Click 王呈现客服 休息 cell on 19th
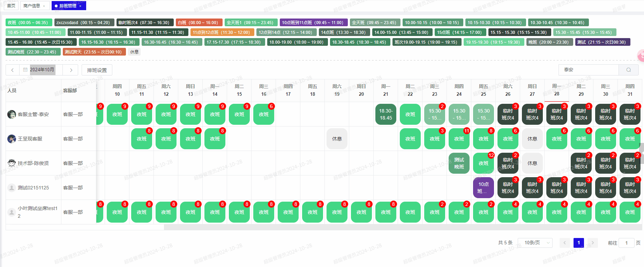The height and width of the screenshot is (267, 644). [337, 139]
